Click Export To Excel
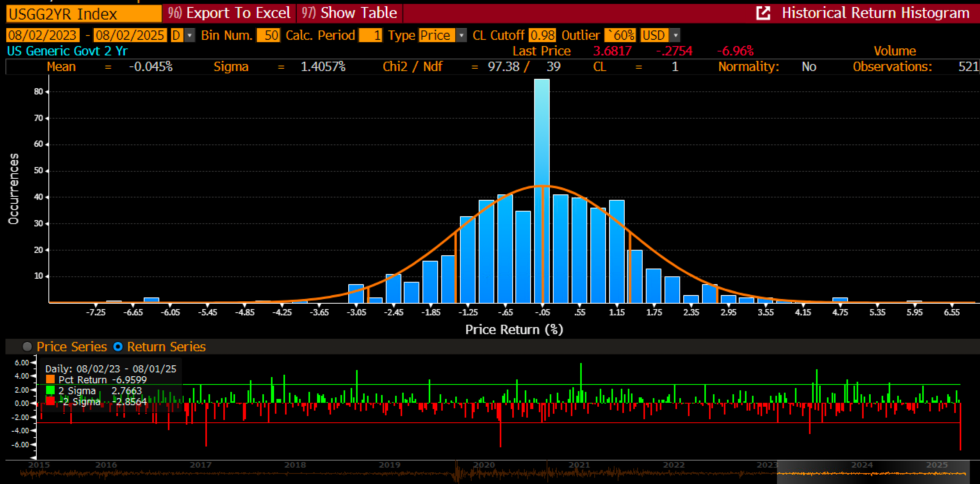980x484 pixels. coord(230,13)
